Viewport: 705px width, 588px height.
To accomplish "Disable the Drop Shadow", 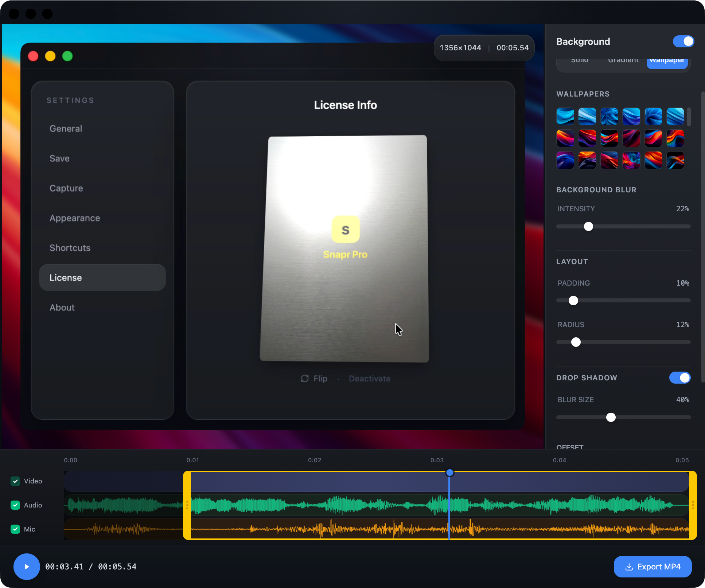I will (679, 378).
